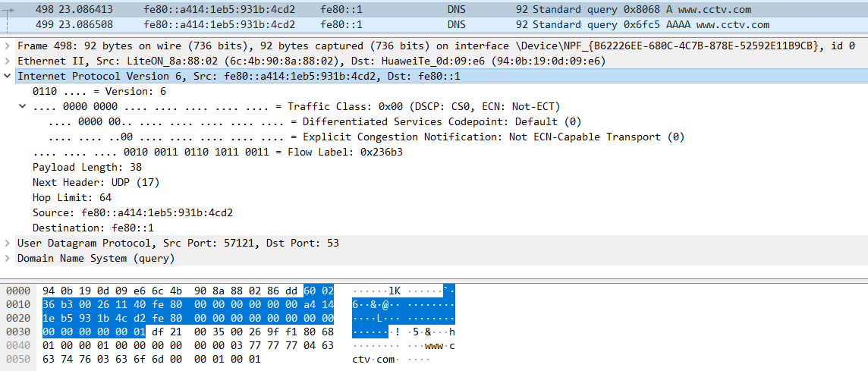Expand the Ethernet II section
Screen dimensions: 868x371
[x=8, y=61]
